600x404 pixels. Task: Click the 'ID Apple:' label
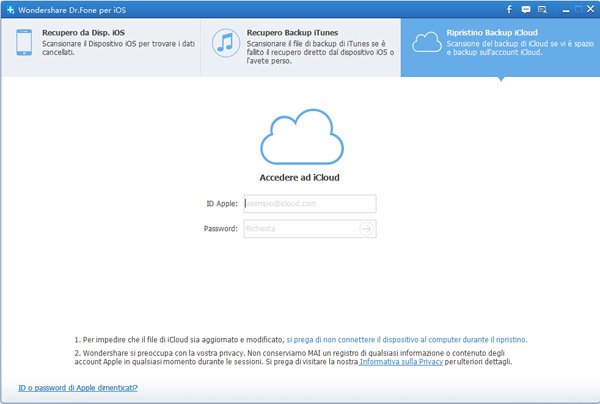pos(222,204)
